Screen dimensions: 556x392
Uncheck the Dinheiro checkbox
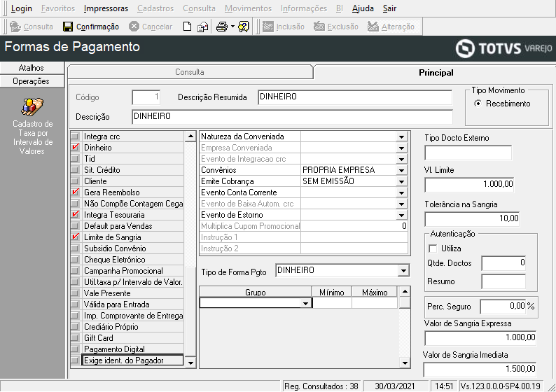(x=75, y=148)
